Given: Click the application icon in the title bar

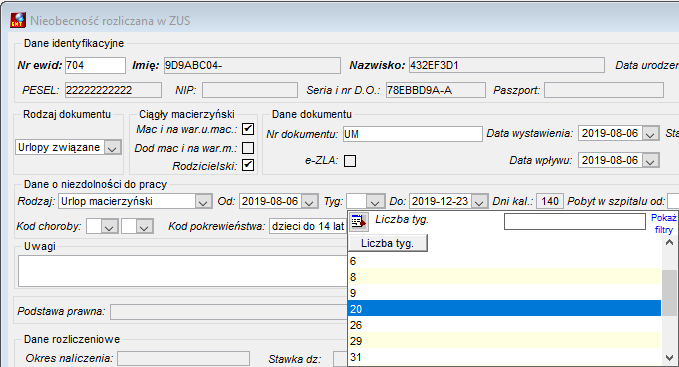Looking at the screenshot, I should pos(18,20).
